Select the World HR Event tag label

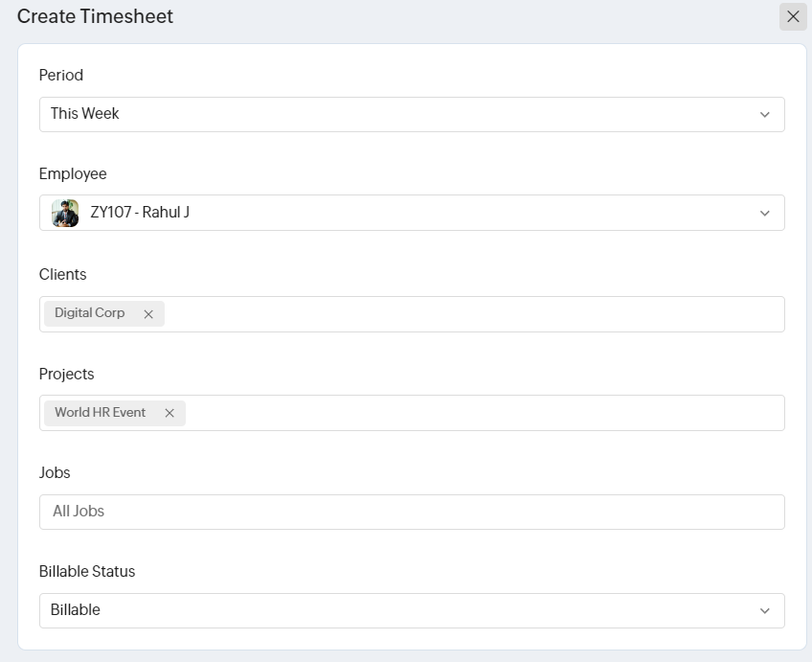click(100, 412)
